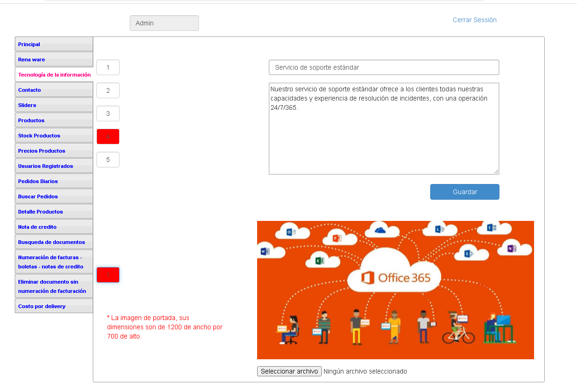Image resolution: width=577 pixels, height=392 pixels.
Task: Open Productos menu entry
Action: point(54,120)
